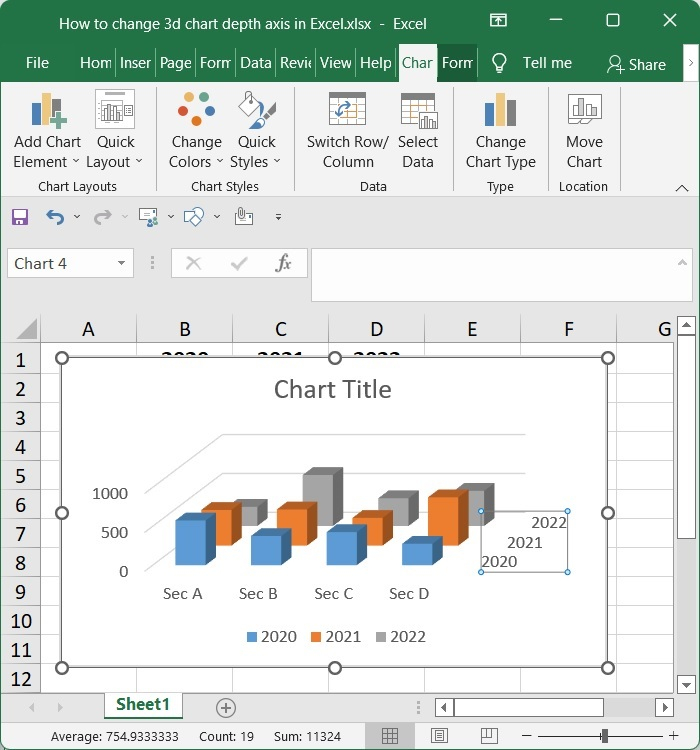Viewport: 700px width, 750px height.
Task: Select the Sheet1 tab
Action: tap(143, 705)
